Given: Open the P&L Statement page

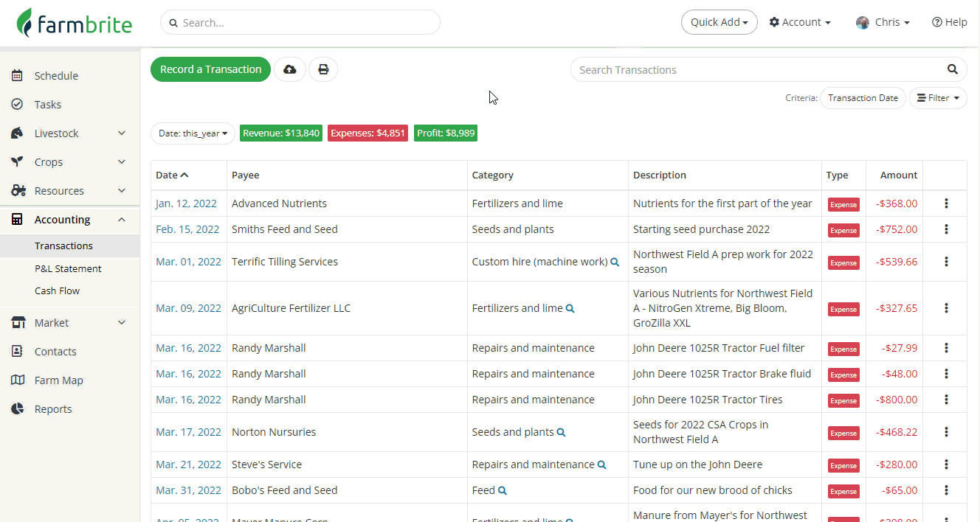Looking at the screenshot, I should pos(68,268).
